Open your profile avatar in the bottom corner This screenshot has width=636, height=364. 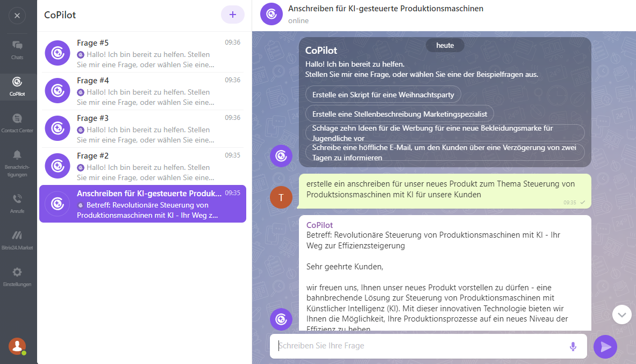coord(17,347)
